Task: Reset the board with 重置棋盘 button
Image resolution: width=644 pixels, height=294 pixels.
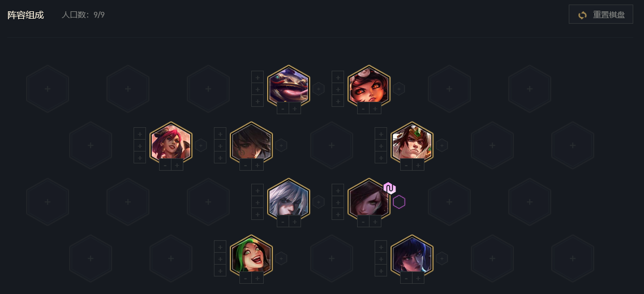Action: pos(601,15)
